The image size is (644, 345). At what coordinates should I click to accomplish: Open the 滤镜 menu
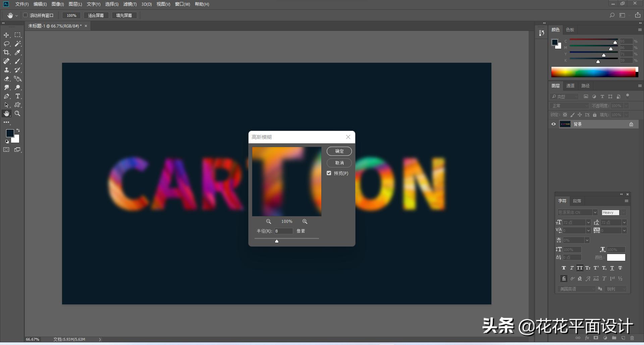pos(130,4)
